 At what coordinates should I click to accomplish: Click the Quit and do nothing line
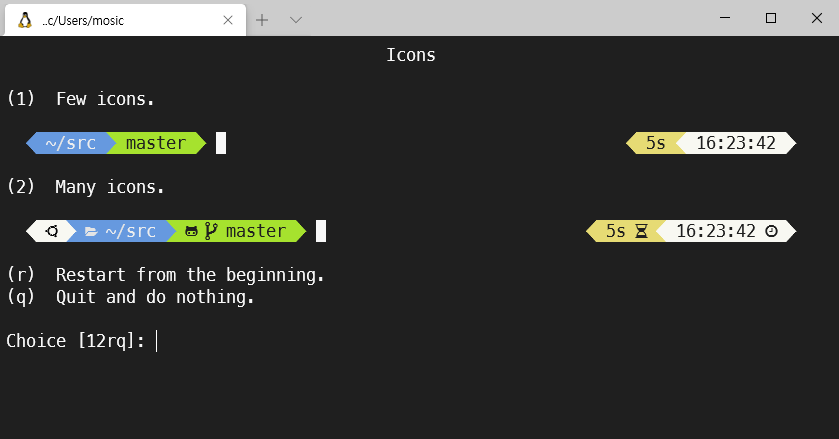click(131, 297)
